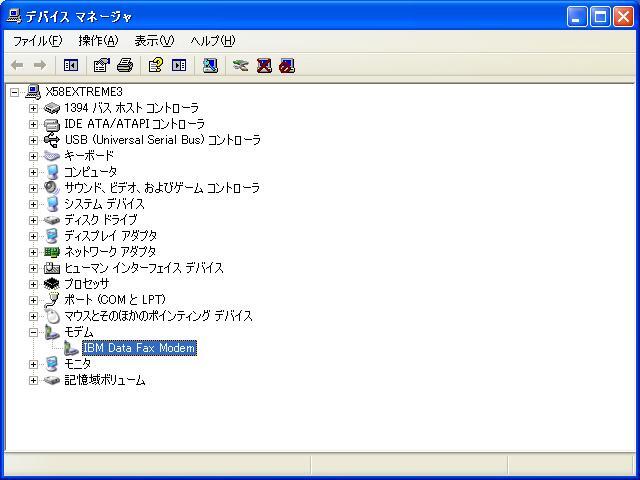Select the IBM Data Fax Modem entry
Screen dimensions: 640x480
[140, 348]
